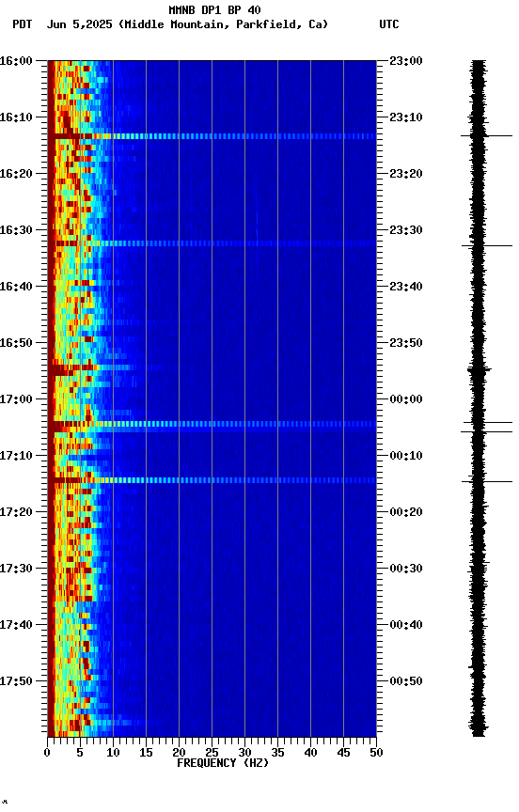Image resolution: width=519 pixels, height=812 pixels.
Task: Click the 00:20 UTC time label
Action: tap(406, 513)
